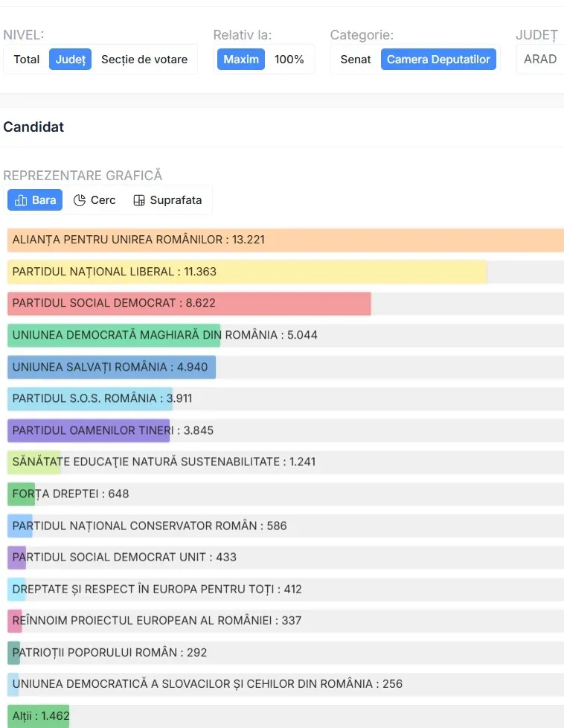
Task: Open the ARAD county dropdown
Action: coord(540,60)
